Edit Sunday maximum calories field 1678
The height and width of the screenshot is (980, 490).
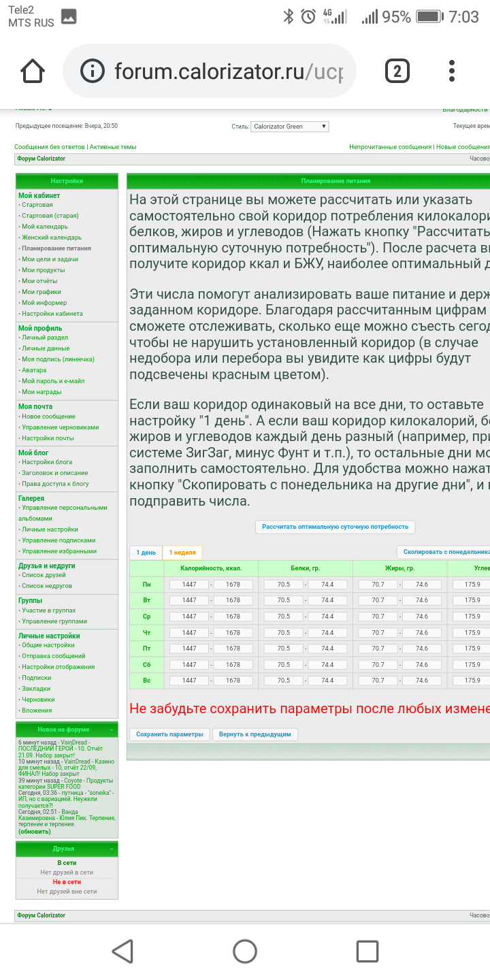point(233,681)
